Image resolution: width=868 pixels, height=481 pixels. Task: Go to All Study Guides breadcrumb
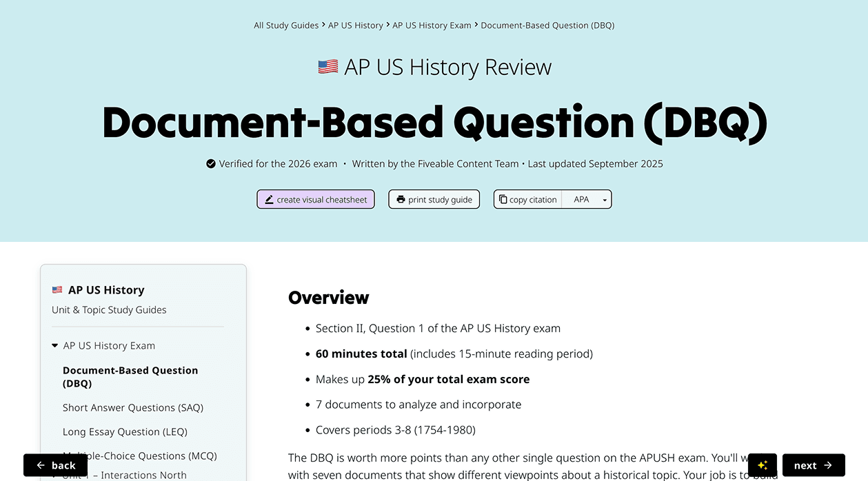286,25
